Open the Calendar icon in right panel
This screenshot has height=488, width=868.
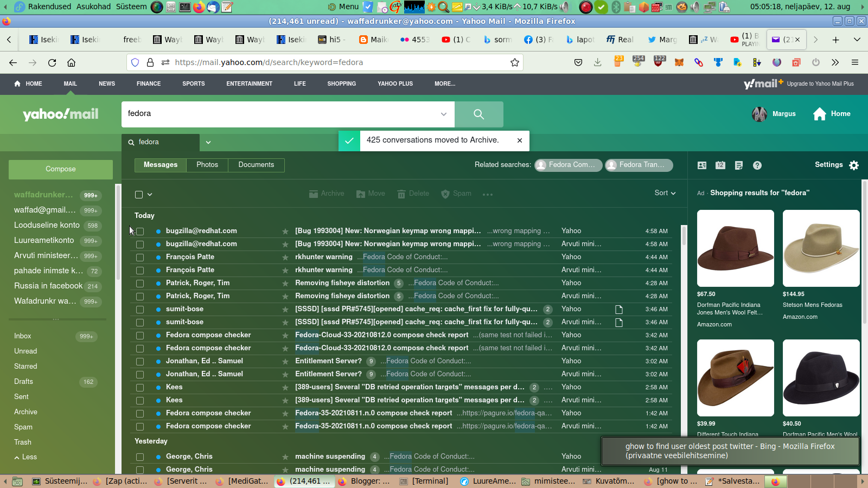[720, 165]
